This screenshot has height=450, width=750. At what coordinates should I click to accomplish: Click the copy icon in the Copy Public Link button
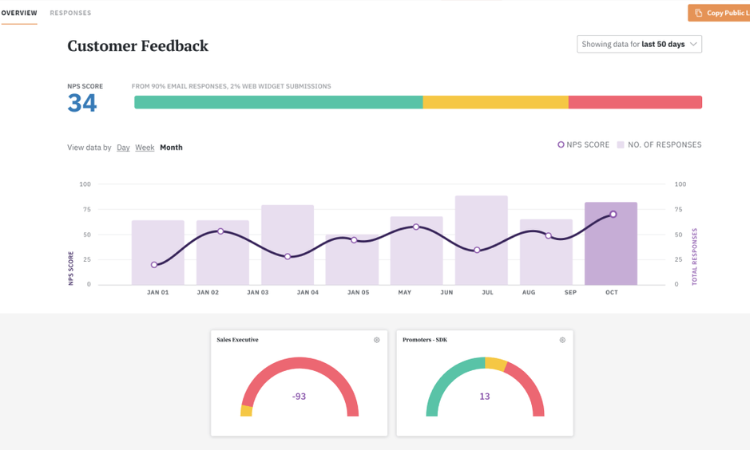point(698,13)
